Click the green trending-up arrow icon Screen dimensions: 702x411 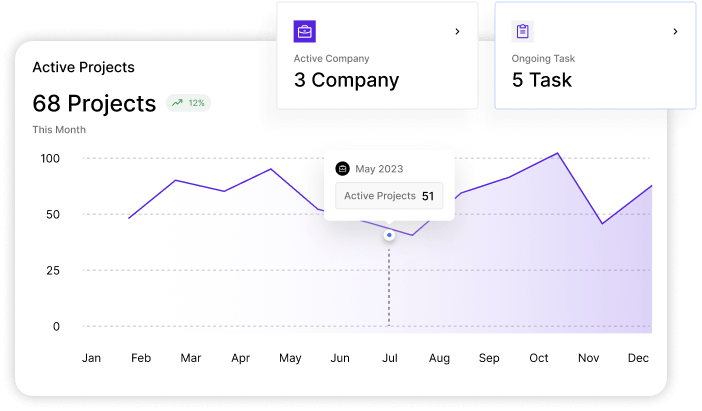(x=177, y=103)
